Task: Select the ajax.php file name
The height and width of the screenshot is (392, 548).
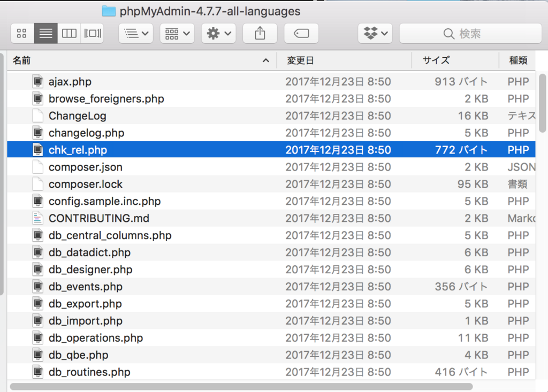Action: point(70,82)
